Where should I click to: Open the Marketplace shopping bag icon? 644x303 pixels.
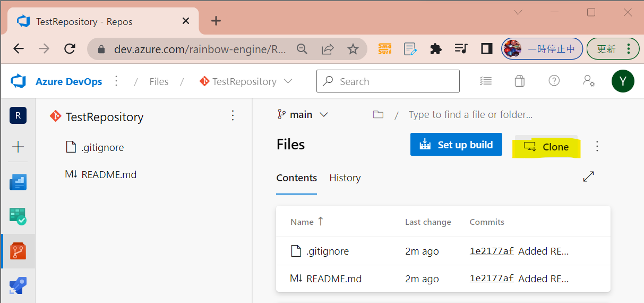[520, 81]
